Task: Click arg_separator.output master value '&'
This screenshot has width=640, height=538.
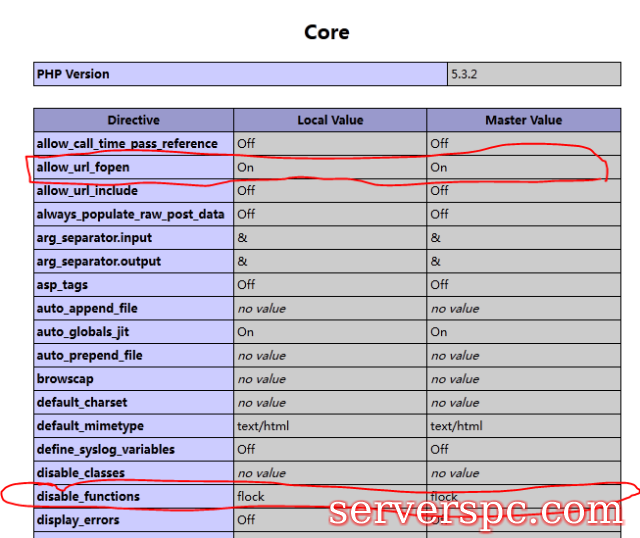Action: [x=436, y=261]
